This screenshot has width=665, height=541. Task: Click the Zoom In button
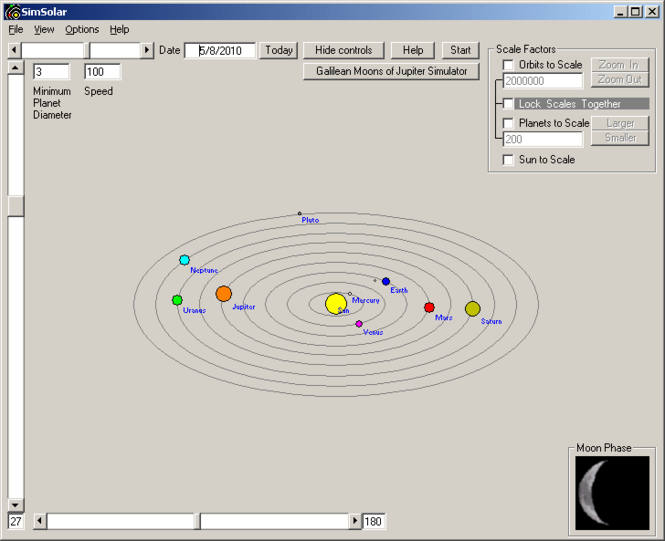(620, 65)
